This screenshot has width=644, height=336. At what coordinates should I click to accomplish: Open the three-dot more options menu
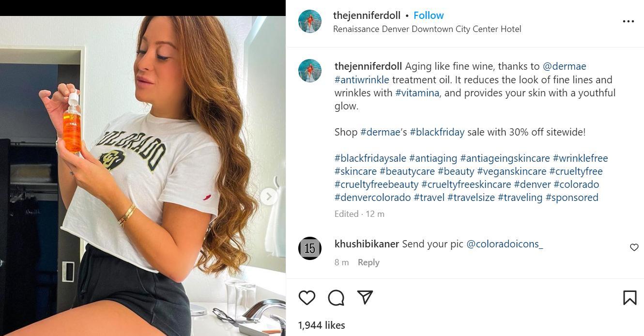(x=628, y=21)
